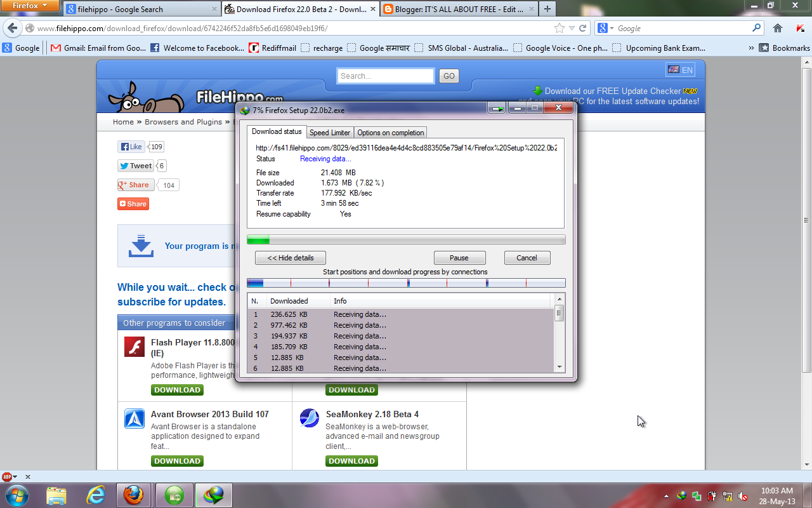This screenshot has height=508, width=812.
Task: Click the search magnifier in Google search box
Action: coord(756,28)
